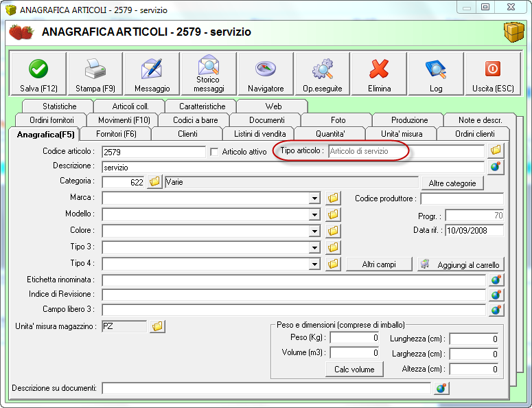Toggle the Articolo attivo checkbox
Screen dimensions: 532x408
(x=214, y=152)
